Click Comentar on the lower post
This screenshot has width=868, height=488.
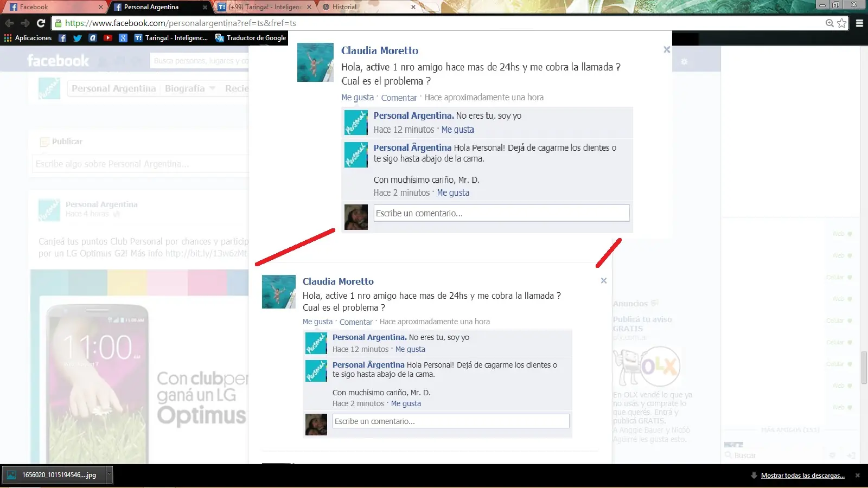click(356, 322)
